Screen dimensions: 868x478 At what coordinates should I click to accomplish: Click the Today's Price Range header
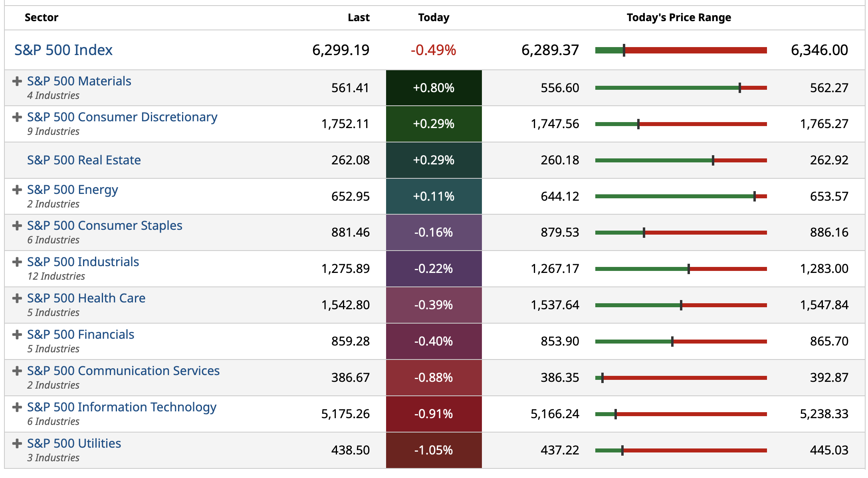click(x=679, y=18)
